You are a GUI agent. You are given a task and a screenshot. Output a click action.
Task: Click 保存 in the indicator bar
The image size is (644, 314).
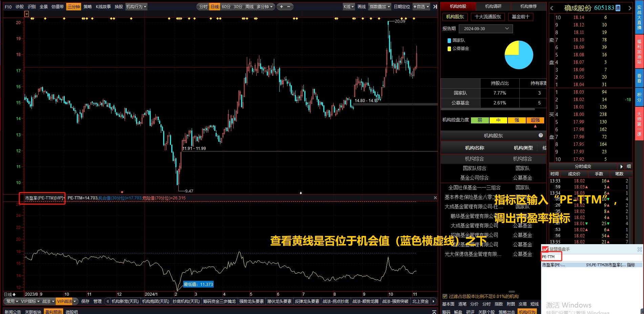coord(85,301)
